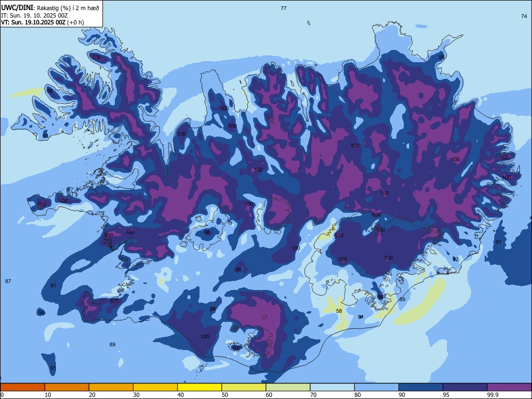The image size is (532, 399).
Task: Click the purple above-99.9 legend swatch
Action: click(509, 387)
